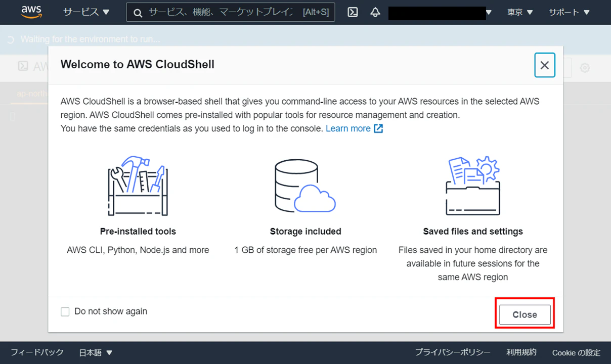Image resolution: width=611 pixels, height=364 pixels.
Task: Open the サービス services menu
Action: 86,12
